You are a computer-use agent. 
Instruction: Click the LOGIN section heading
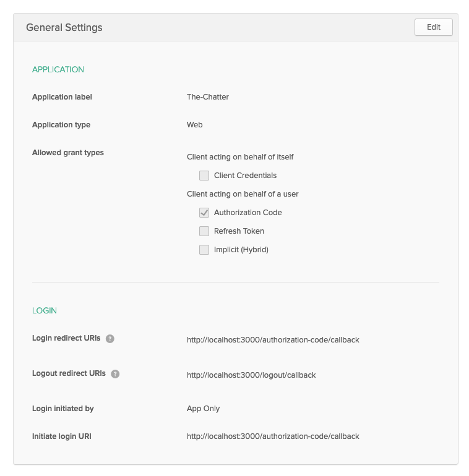(x=45, y=311)
